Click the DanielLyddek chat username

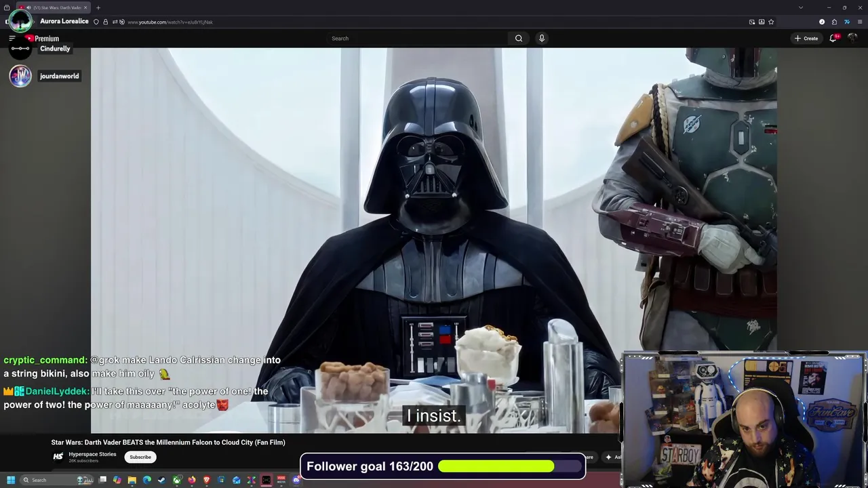pyautogui.click(x=57, y=391)
